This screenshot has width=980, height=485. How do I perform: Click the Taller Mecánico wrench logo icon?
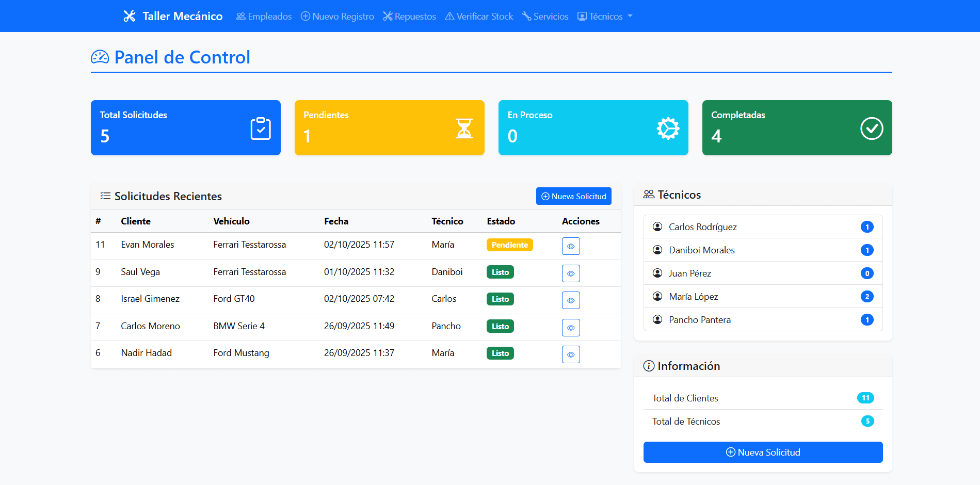click(x=130, y=17)
